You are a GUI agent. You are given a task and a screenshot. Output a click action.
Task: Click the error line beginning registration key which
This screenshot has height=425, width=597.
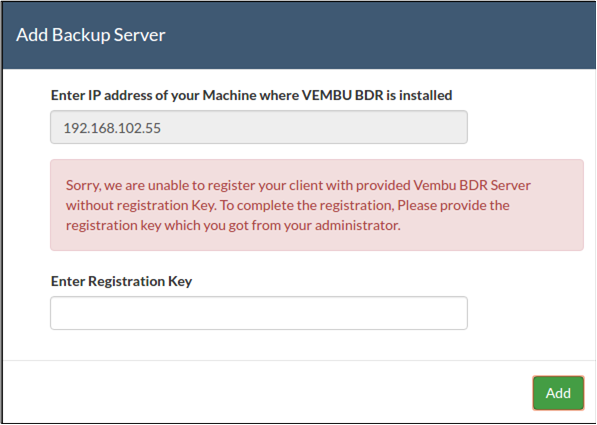point(233,226)
